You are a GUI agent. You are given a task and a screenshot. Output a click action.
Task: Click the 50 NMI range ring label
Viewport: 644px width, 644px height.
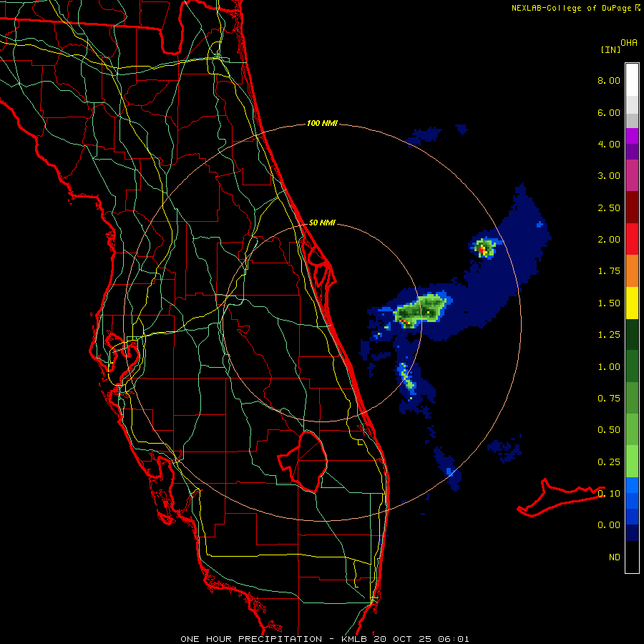322,223
